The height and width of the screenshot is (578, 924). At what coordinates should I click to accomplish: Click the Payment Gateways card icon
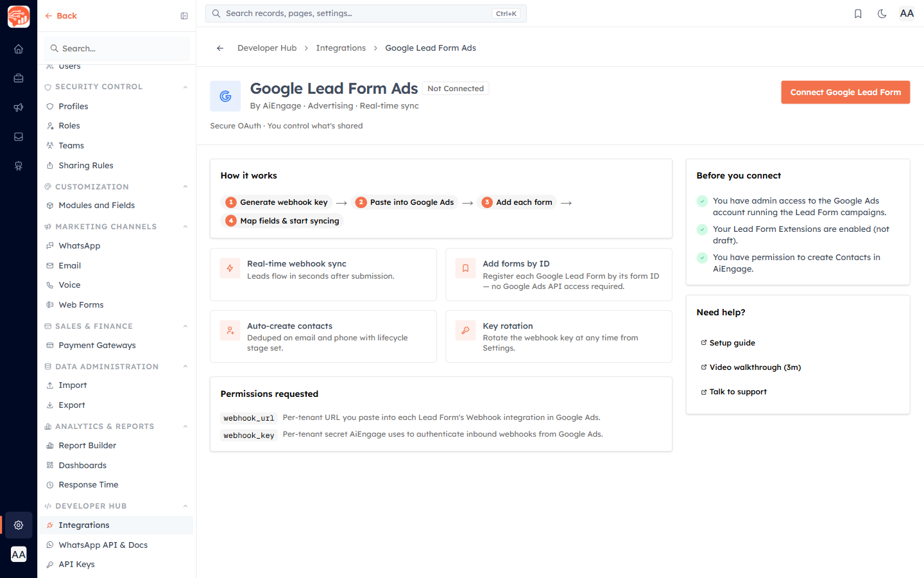(50, 346)
